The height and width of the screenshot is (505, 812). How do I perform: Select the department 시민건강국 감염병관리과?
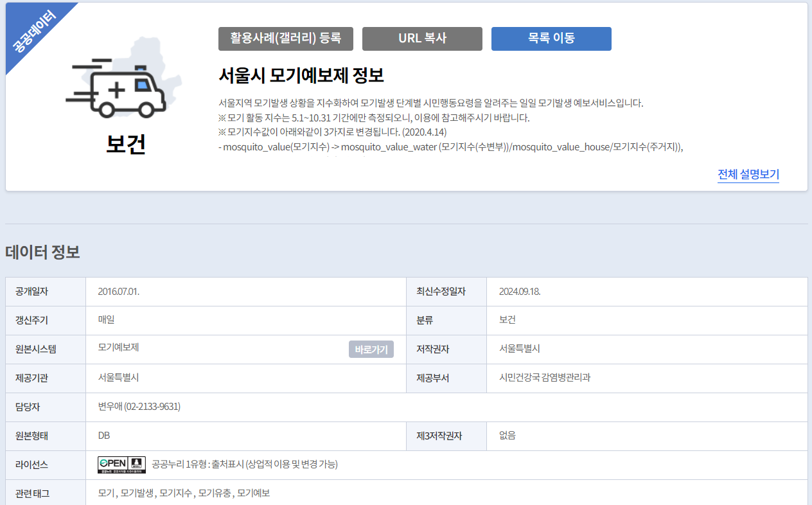(545, 378)
